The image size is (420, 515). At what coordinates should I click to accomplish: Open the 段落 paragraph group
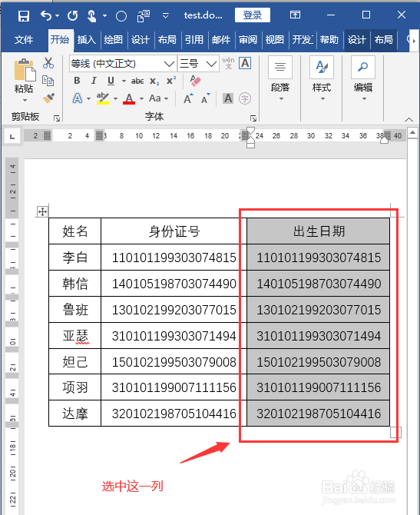(280, 79)
